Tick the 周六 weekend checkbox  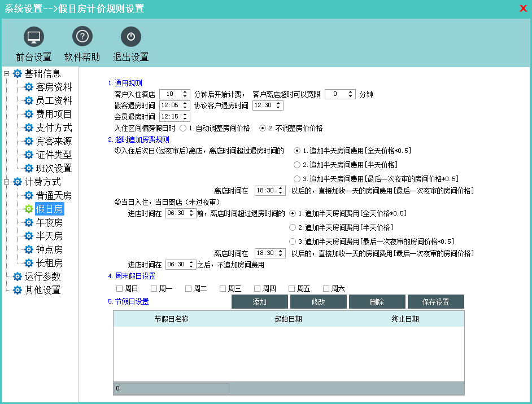326,289
